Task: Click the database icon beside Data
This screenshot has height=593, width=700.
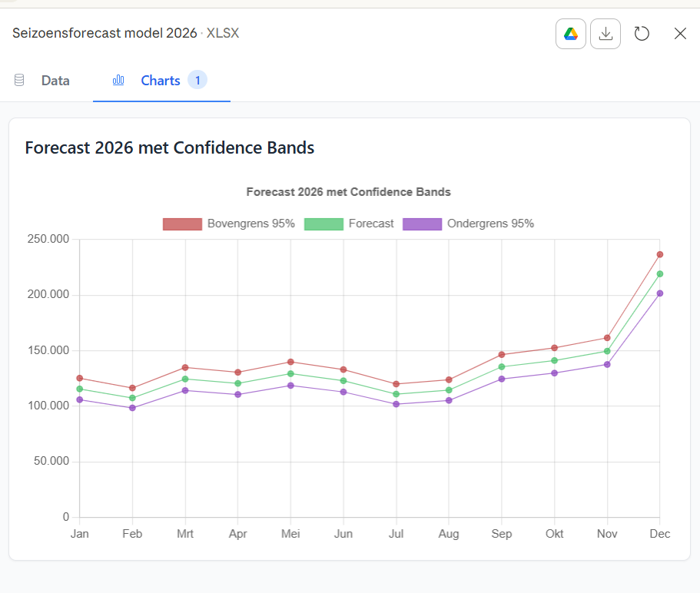Action: [19, 81]
